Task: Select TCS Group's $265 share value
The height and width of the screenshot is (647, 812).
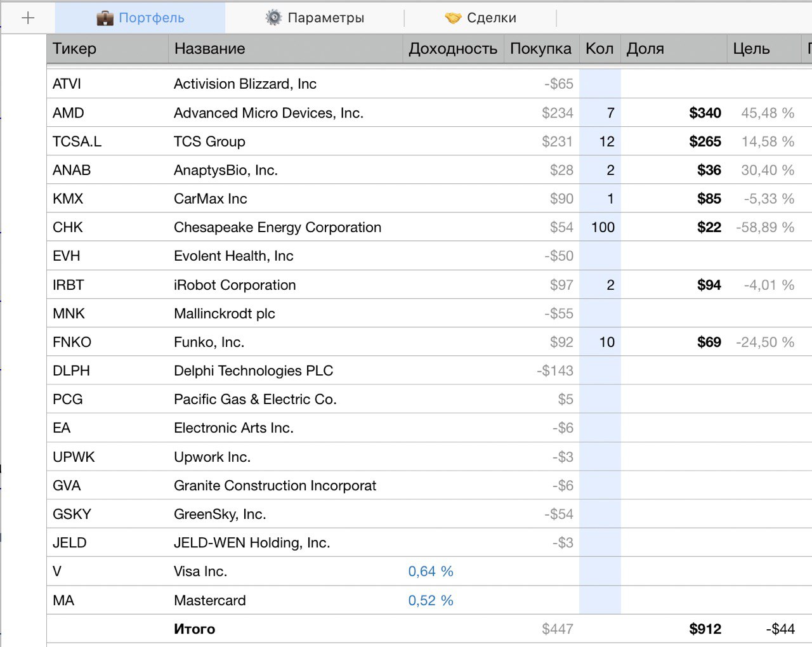Action: (x=705, y=141)
